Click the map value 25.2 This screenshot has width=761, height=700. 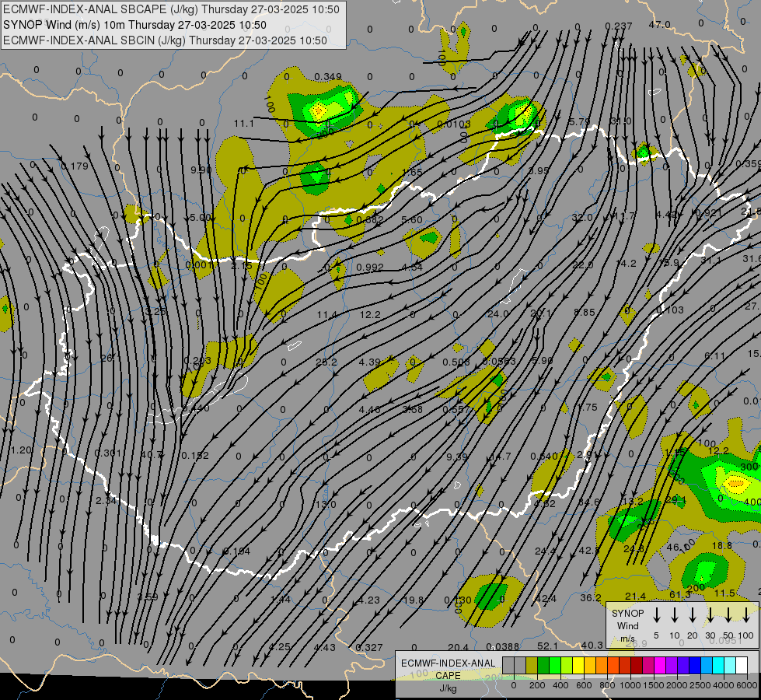[326, 362]
